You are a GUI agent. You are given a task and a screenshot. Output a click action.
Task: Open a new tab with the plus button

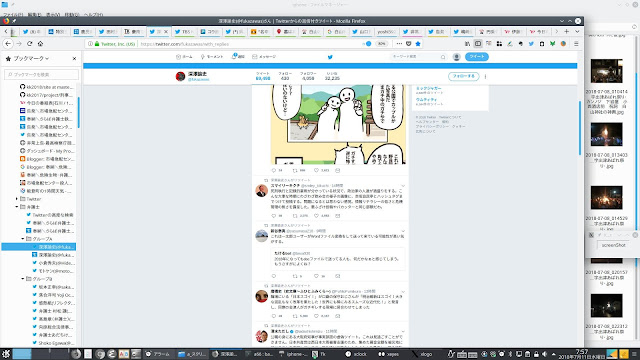[x=567, y=31]
